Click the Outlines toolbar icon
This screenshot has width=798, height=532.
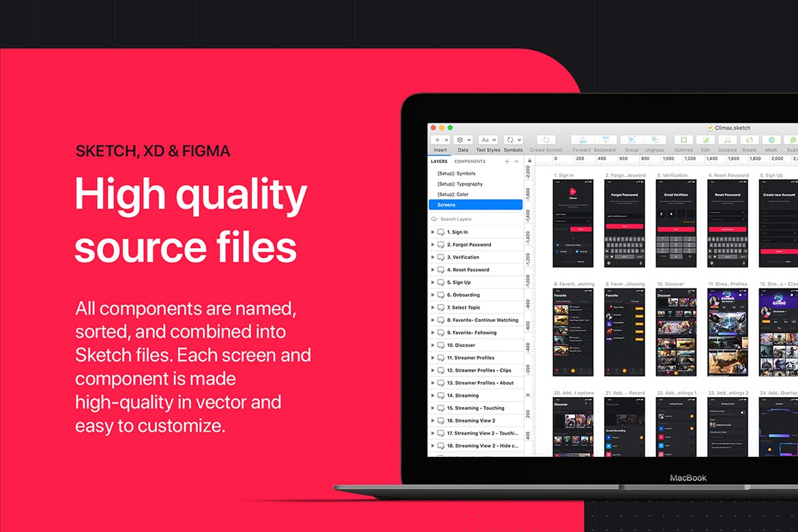click(x=683, y=140)
